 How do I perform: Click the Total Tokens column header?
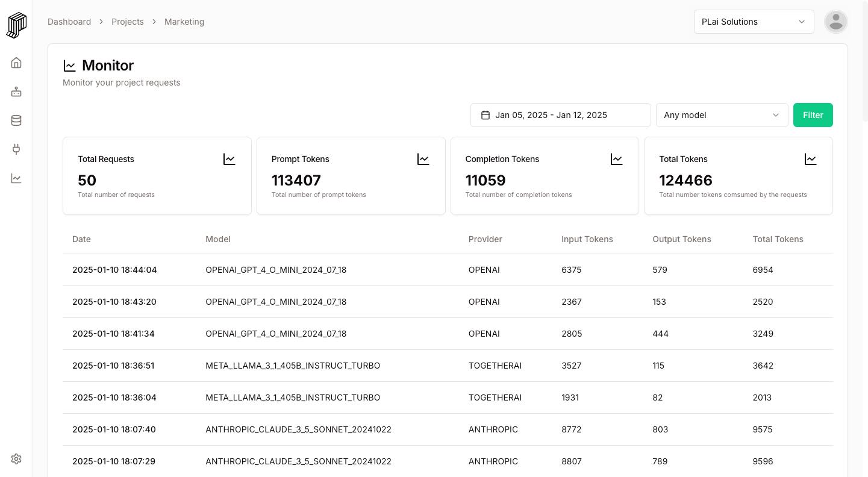[x=778, y=239]
